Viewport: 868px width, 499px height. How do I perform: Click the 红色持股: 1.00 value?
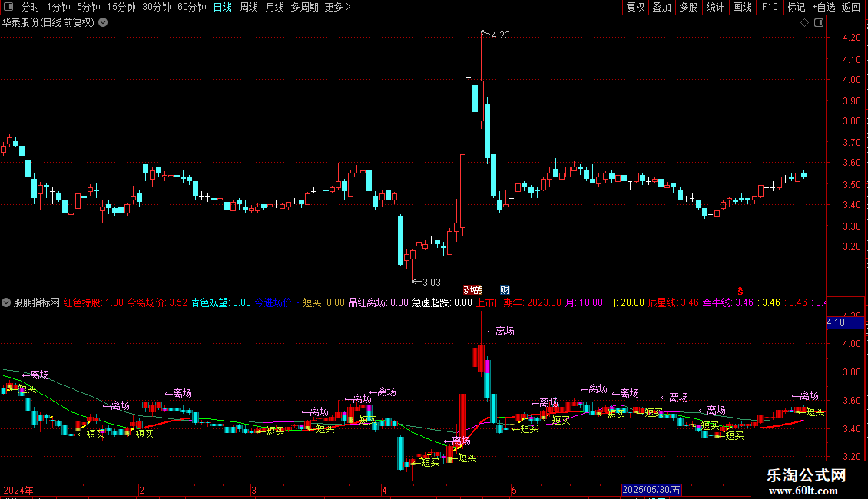pos(94,302)
